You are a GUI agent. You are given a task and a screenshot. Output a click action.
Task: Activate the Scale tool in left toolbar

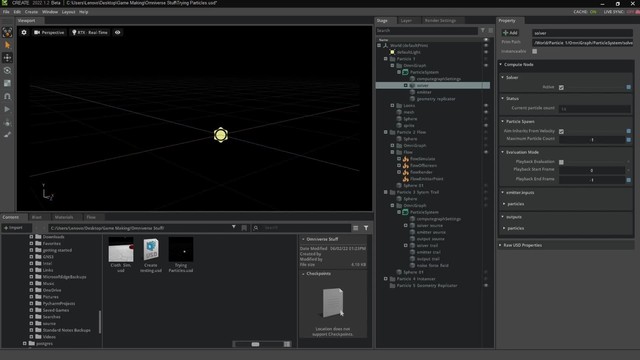(x=7, y=83)
